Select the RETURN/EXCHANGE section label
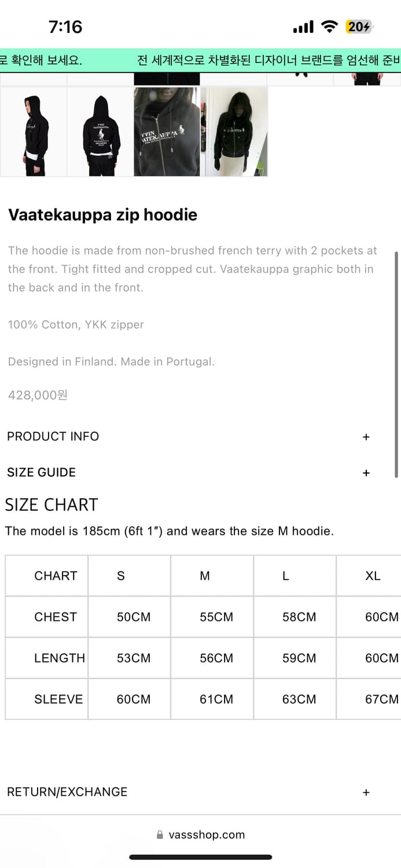Image resolution: width=401 pixels, height=868 pixels. 67,792
